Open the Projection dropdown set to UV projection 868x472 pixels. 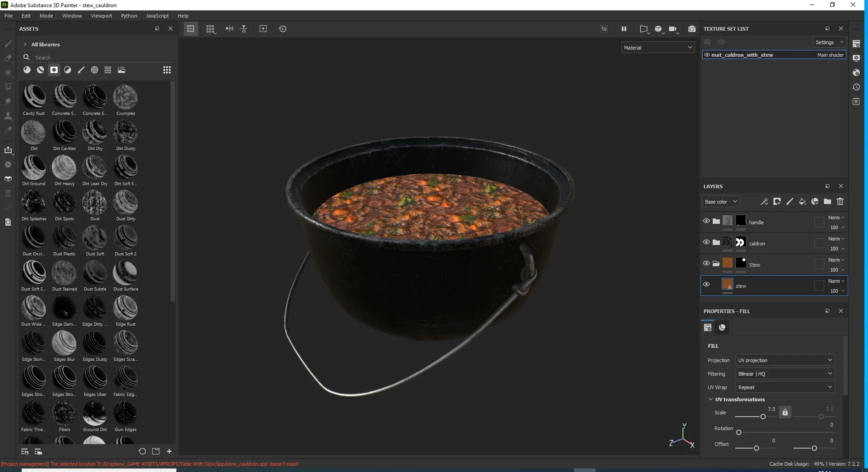coord(785,360)
